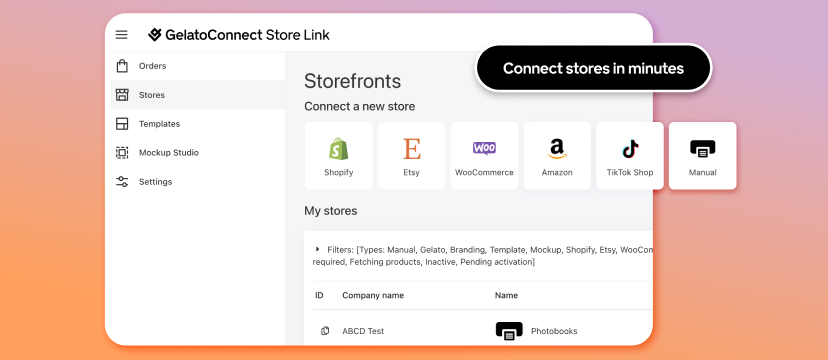828x360 pixels.
Task: Click the Templates layout icon
Action: point(122,124)
